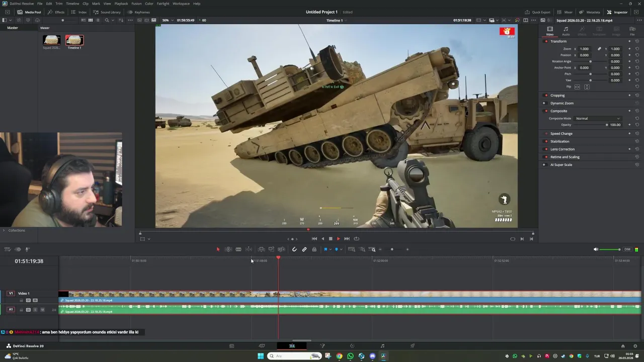Open the Metadata panel
The height and width of the screenshot is (362, 644).
[590, 12]
